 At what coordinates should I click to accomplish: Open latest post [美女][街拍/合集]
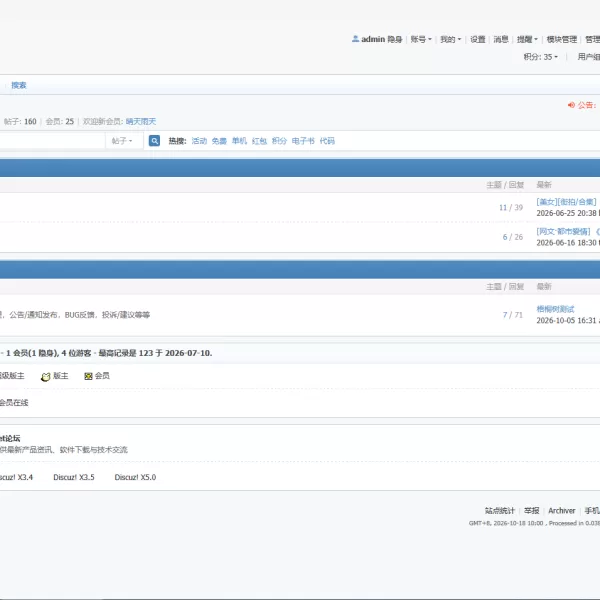click(x=566, y=202)
